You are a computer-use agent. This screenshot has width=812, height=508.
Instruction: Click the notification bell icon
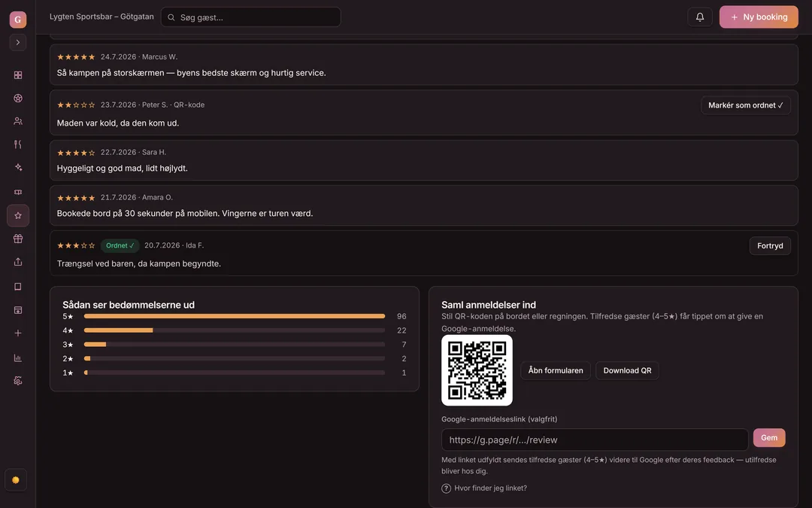point(700,17)
